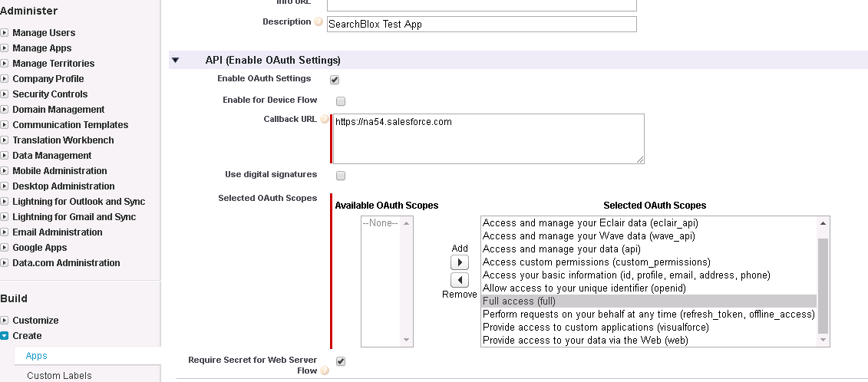Select --None-- in Available OAuth Scopes
868x382 pixels.
tap(380, 223)
